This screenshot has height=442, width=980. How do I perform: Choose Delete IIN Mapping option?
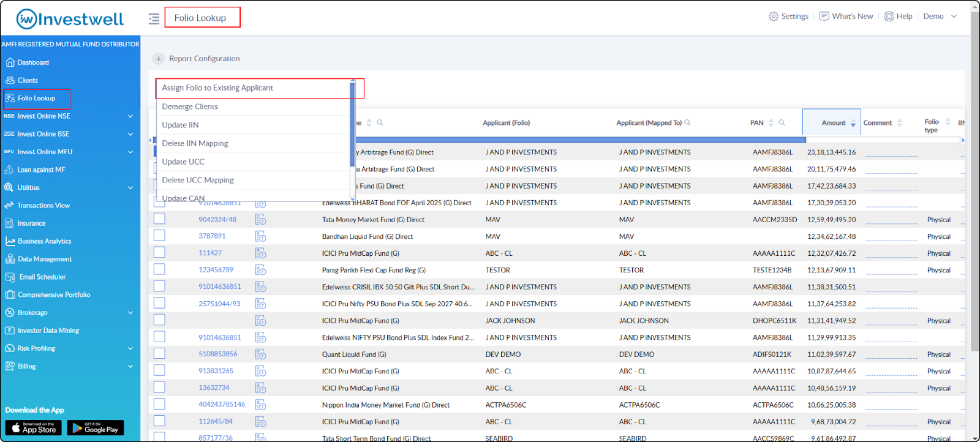[x=254, y=143]
